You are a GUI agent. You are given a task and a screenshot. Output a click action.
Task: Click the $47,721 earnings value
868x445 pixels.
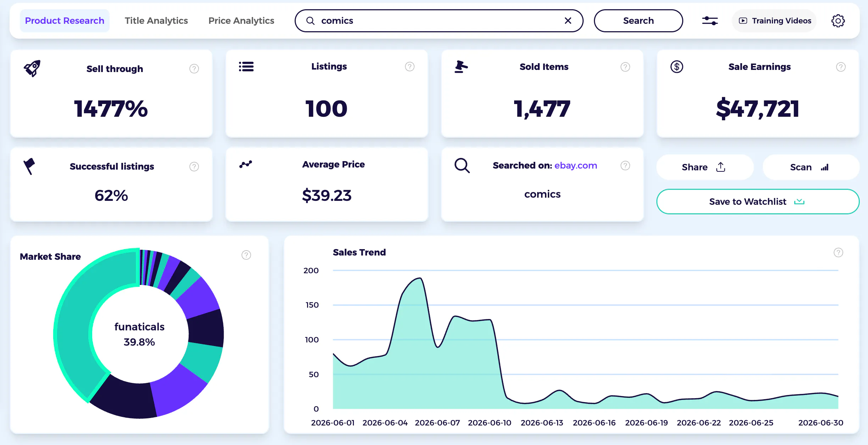click(758, 108)
